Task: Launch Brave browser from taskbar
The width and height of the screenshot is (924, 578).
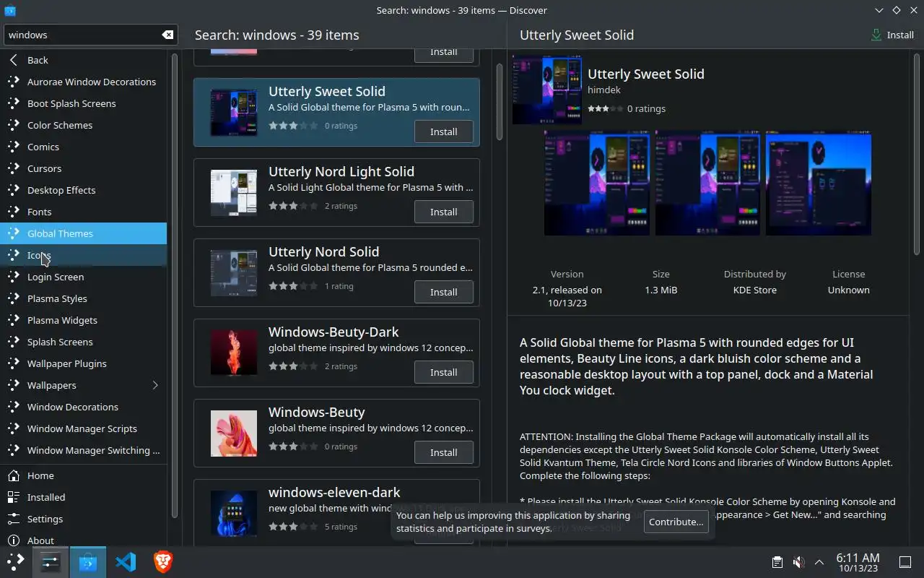Action: [x=163, y=562]
